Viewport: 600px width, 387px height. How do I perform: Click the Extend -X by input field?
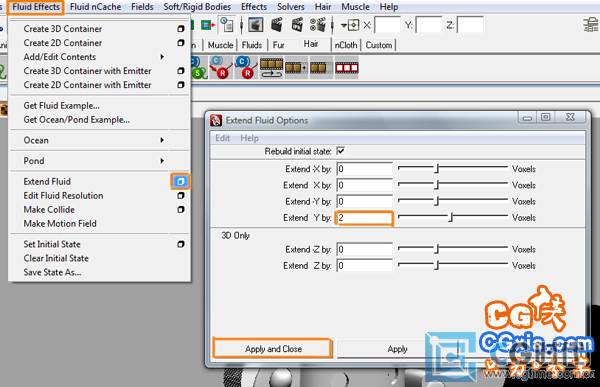click(365, 169)
